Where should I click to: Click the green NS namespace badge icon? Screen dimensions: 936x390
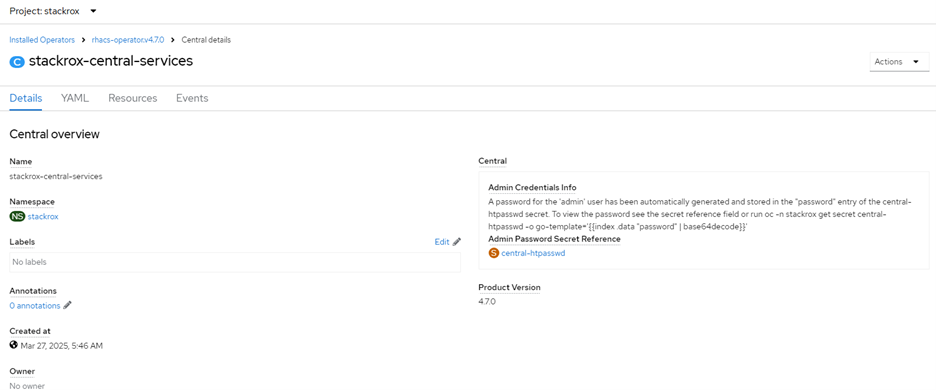[17, 217]
